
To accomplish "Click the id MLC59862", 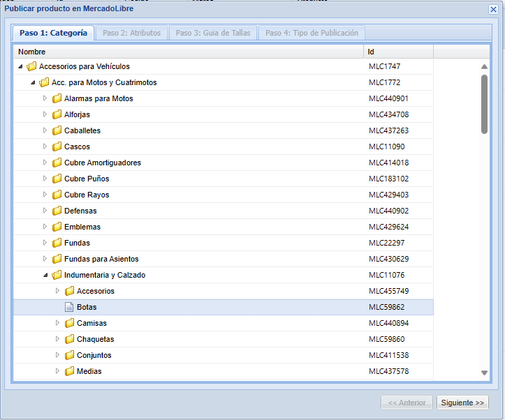I will (x=386, y=307).
